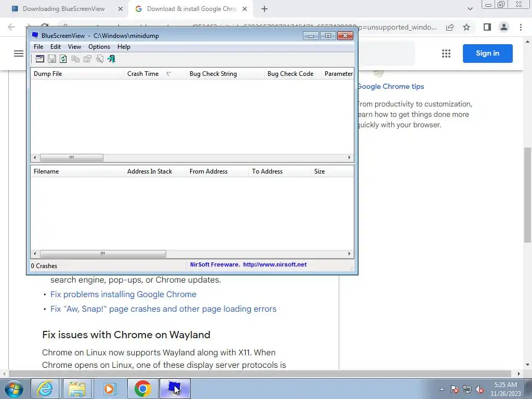Viewport: 532px width, 399px height.
Task: Click Google Chrome taskbar icon
Action: 142,389
